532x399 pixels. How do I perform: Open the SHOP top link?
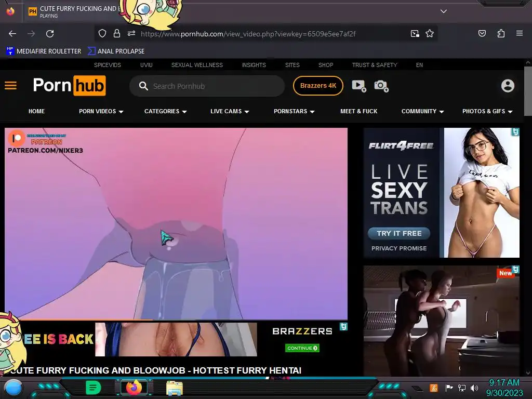click(326, 65)
